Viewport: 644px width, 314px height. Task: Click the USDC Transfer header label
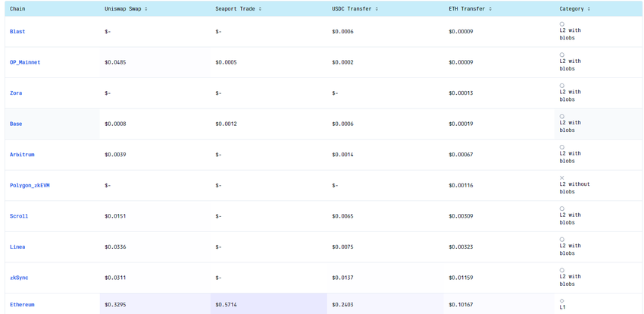coord(352,8)
